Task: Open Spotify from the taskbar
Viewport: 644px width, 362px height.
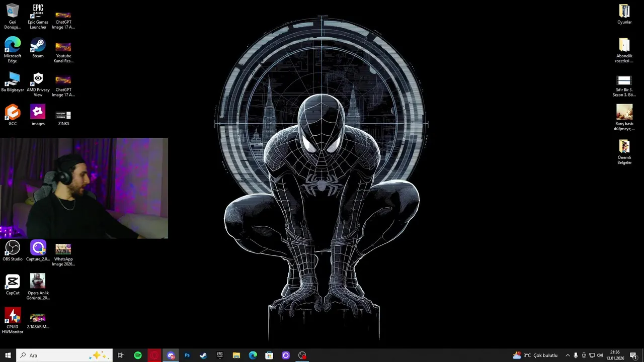Action: point(138,355)
